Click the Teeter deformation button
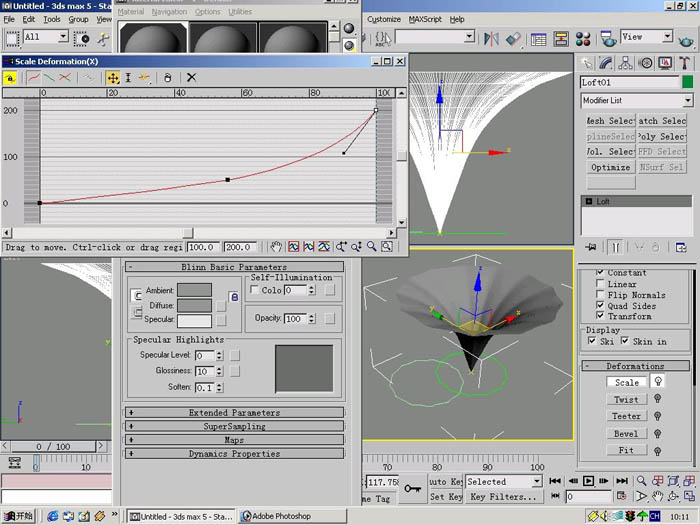Viewport: 700px width, 525px height. point(626,416)
